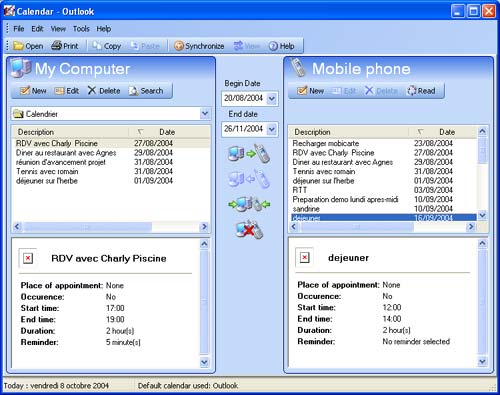
Task: Expand the Calendrier folder dropdown
Action: pyautogui.click(x=205, y=114)
